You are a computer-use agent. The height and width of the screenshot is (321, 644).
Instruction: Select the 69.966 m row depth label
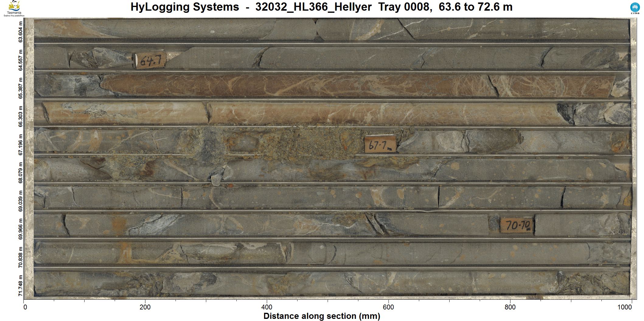point(20,229)
